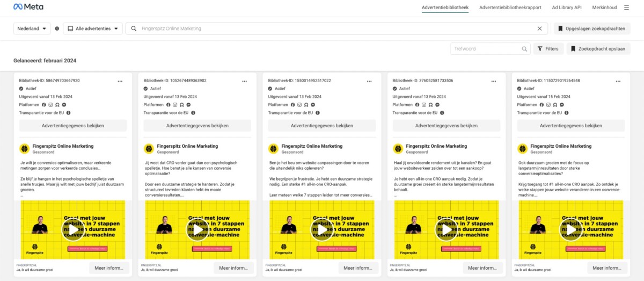
Task: Open the Ad Library API tab
Action: [x=566, y=8]
